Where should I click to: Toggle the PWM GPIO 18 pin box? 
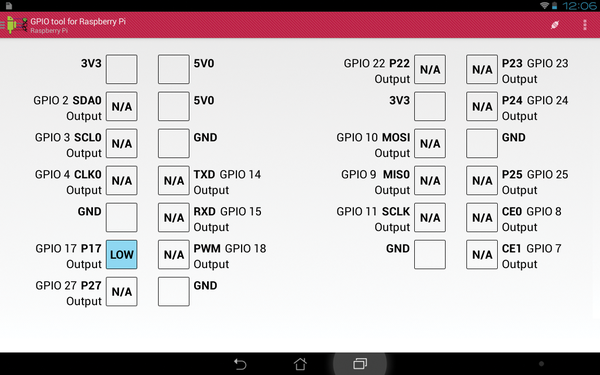pos(174,254)
